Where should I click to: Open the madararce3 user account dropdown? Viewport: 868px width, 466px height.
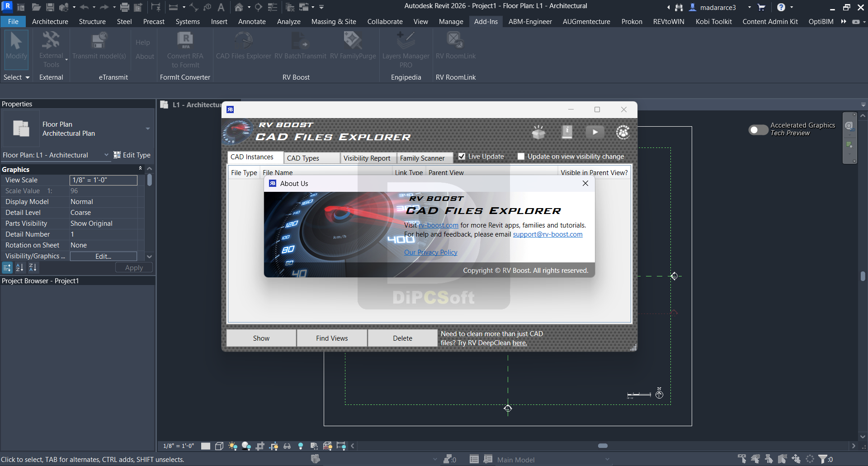point(750,7)
